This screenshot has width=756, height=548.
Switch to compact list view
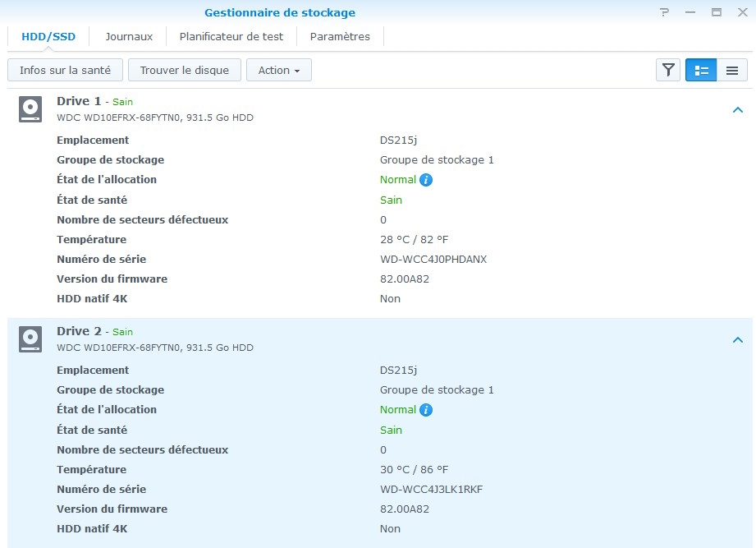[x=732, y=71]
